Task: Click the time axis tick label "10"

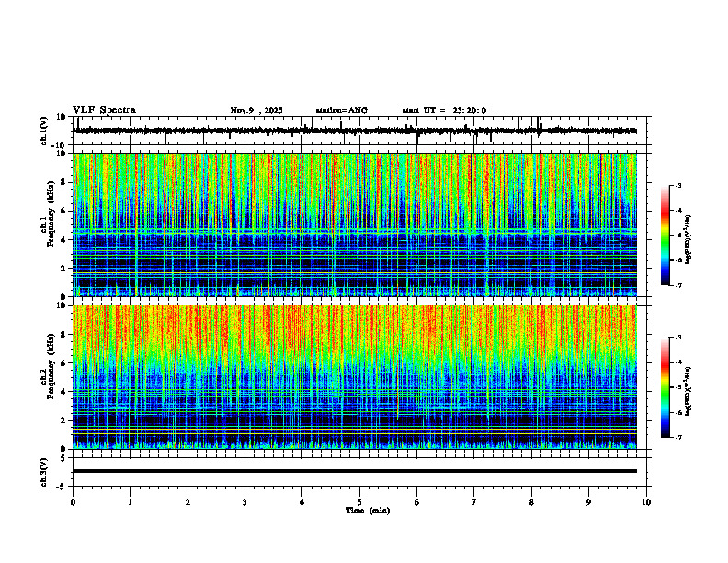Action: point(646,502)
